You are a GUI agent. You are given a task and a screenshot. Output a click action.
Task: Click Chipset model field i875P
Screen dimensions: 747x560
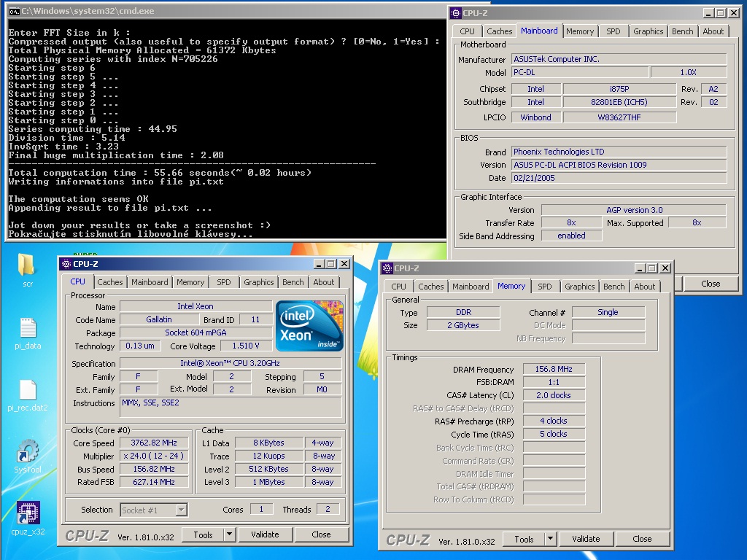619,89
